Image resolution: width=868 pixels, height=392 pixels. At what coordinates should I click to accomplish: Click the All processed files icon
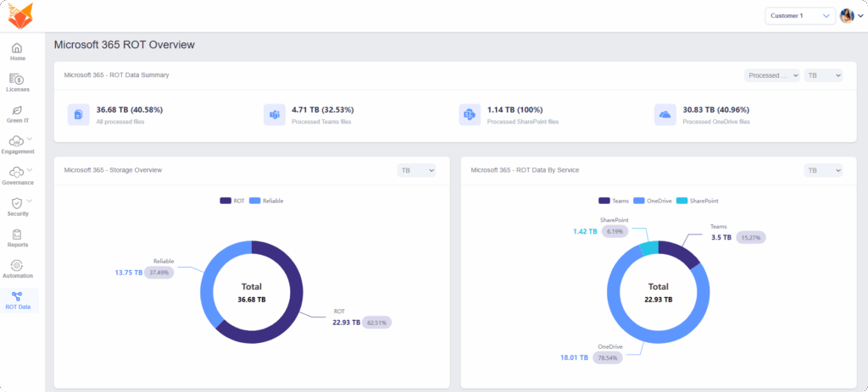(79, 114)
